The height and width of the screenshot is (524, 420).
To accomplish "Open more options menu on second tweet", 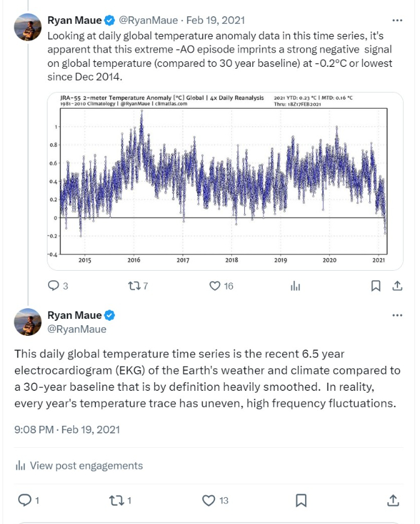I will (x=397, y=315).
